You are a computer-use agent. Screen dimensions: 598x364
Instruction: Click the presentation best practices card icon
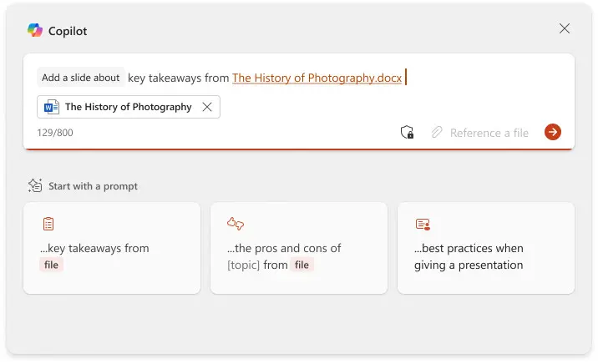pyautogui.click(x=423, y=224)
